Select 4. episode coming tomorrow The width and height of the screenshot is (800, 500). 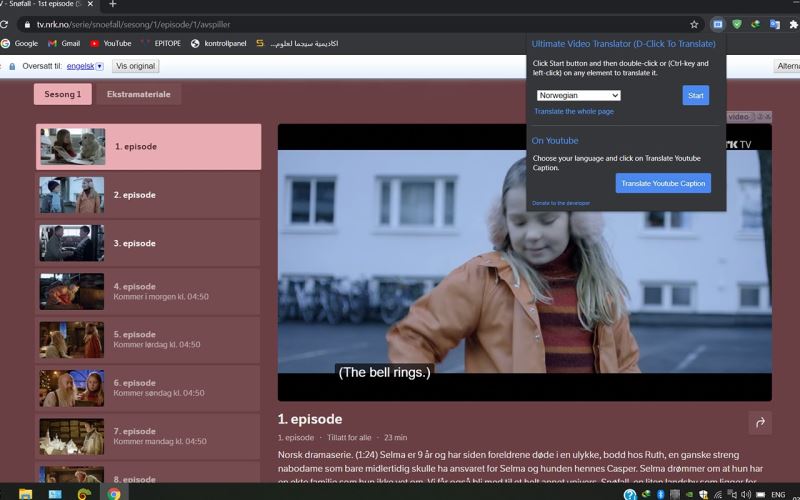(148, 291)
